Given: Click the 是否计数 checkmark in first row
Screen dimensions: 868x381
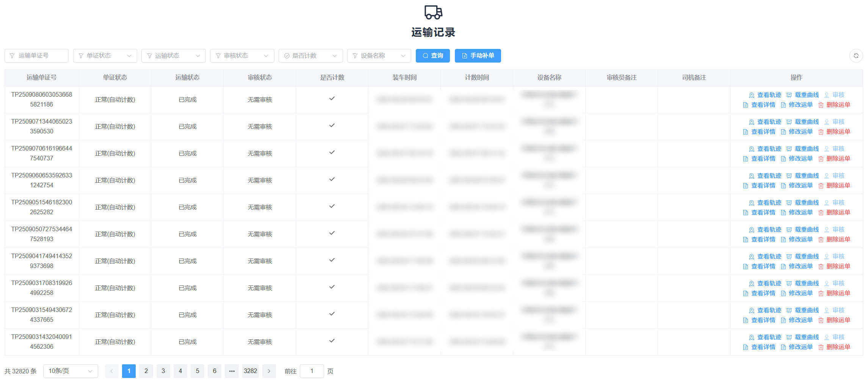Looking at the screenshot, I should (x=332, y=99).
